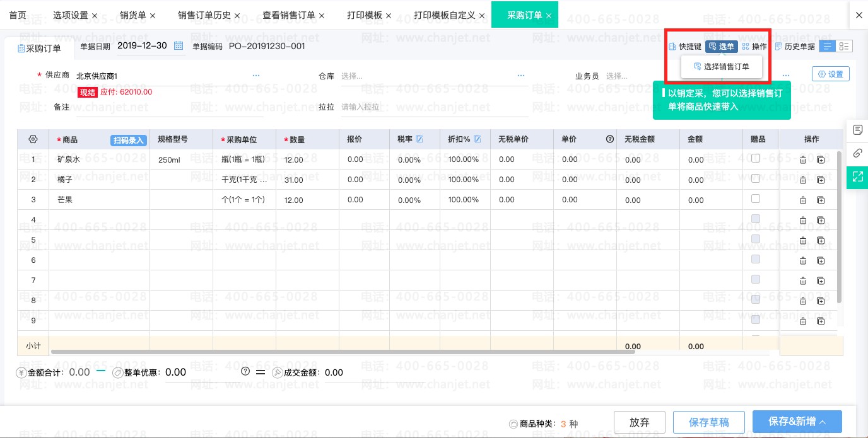Choose 选择销售订单 from the dropdown
Screen dimensions: 868x438
(722, 66)
